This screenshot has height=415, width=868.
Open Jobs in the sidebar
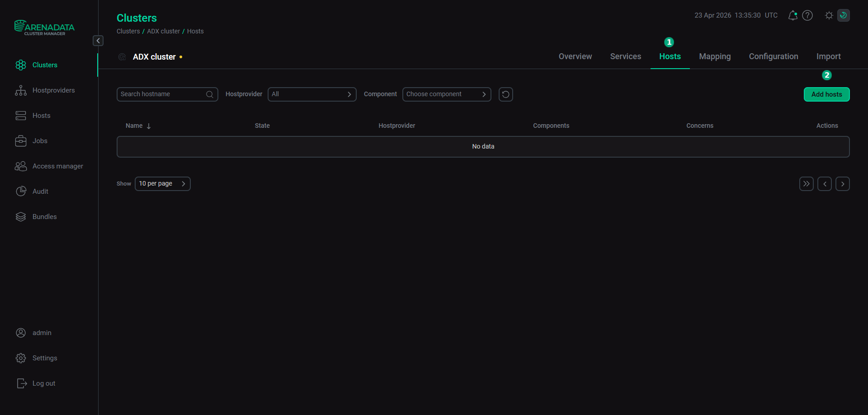tap(40, 141)
